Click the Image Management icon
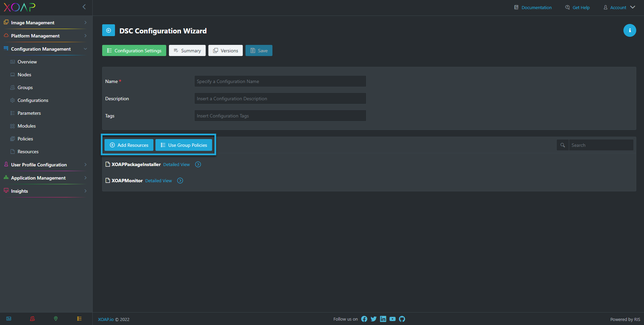 click(6, 22)
